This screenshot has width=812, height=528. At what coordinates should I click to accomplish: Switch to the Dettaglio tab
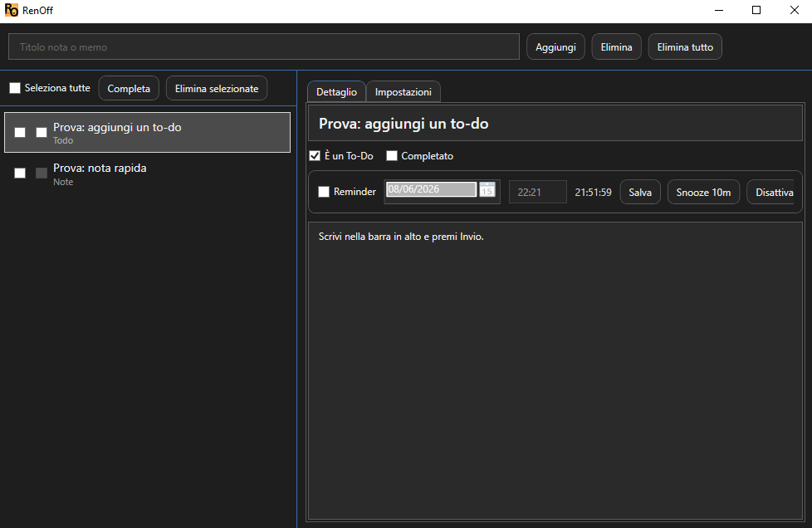336,91
